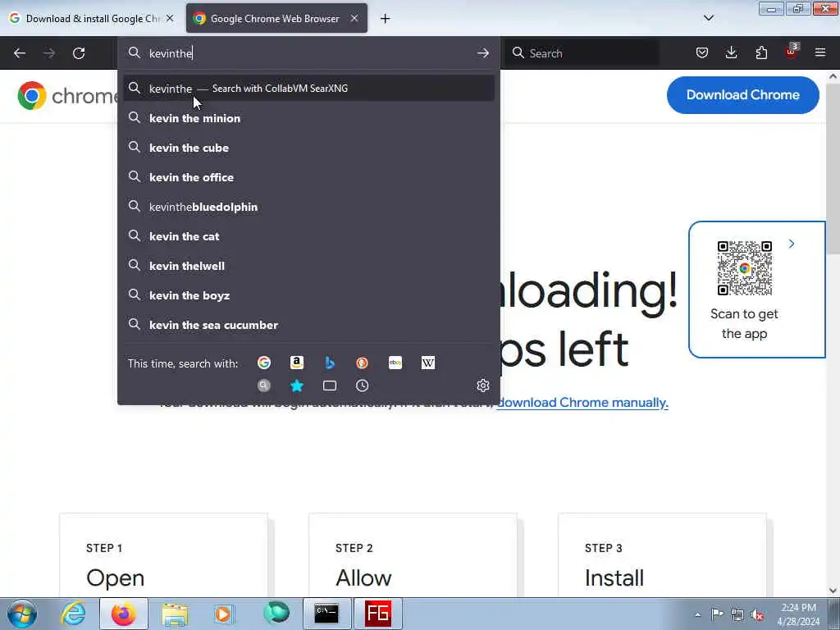Search this time with DuckDuckGo
840x630 pixels.
tap(362, 363)
